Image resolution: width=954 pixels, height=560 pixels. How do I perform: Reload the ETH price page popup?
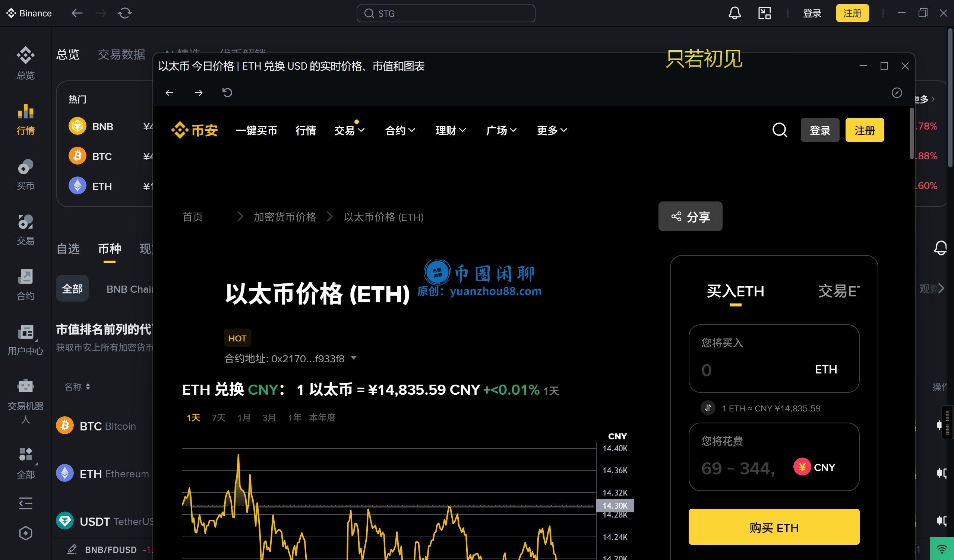(227, 93)
